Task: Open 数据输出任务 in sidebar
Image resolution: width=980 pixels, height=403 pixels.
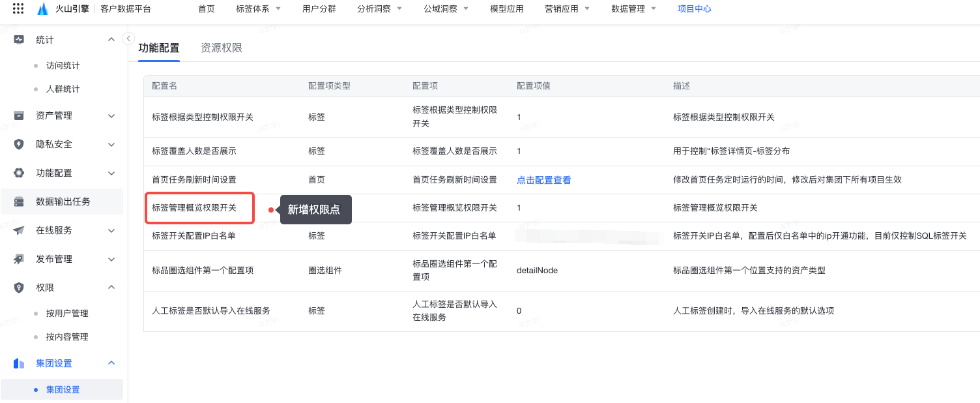Action: (63, 201)
